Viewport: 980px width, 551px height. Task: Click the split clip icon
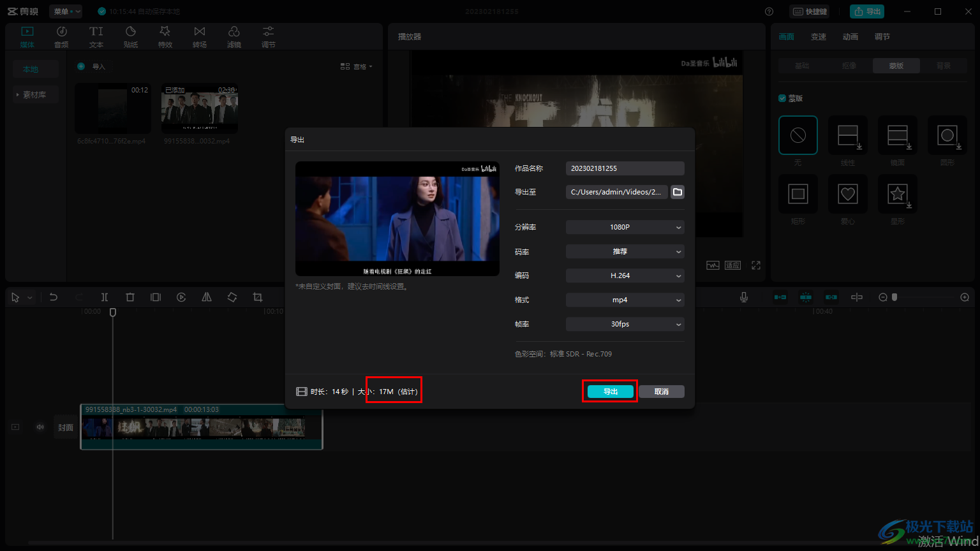click(105, 297)
